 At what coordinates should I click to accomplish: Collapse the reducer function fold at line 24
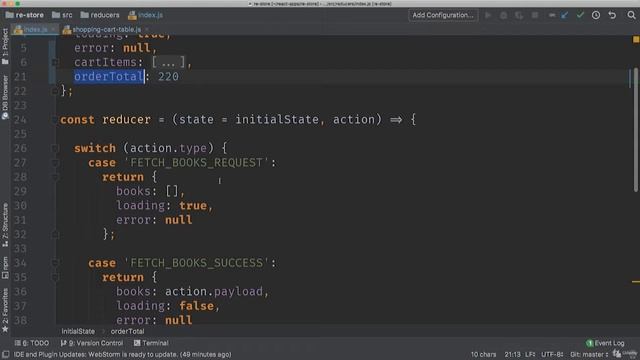click(55, 120)
